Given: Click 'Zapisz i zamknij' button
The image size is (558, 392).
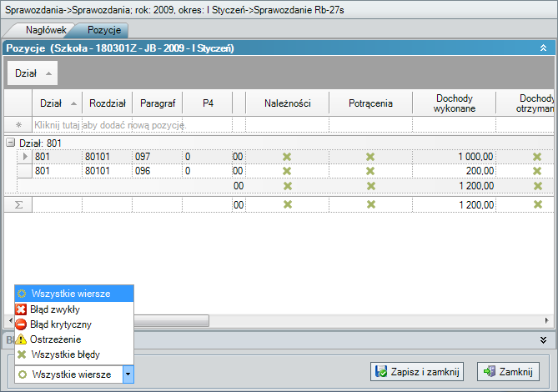Looking at the screenshot, I should 417,372.
